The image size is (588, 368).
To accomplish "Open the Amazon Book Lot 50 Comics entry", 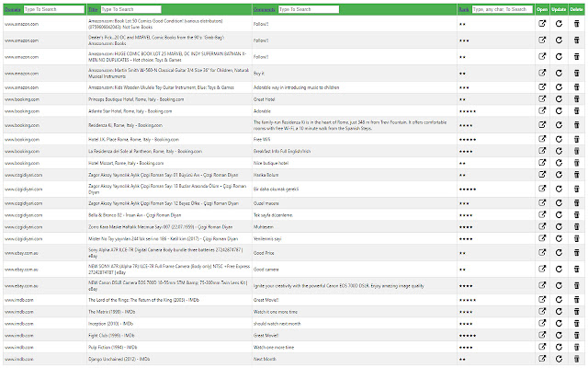I will coord(542,24).
